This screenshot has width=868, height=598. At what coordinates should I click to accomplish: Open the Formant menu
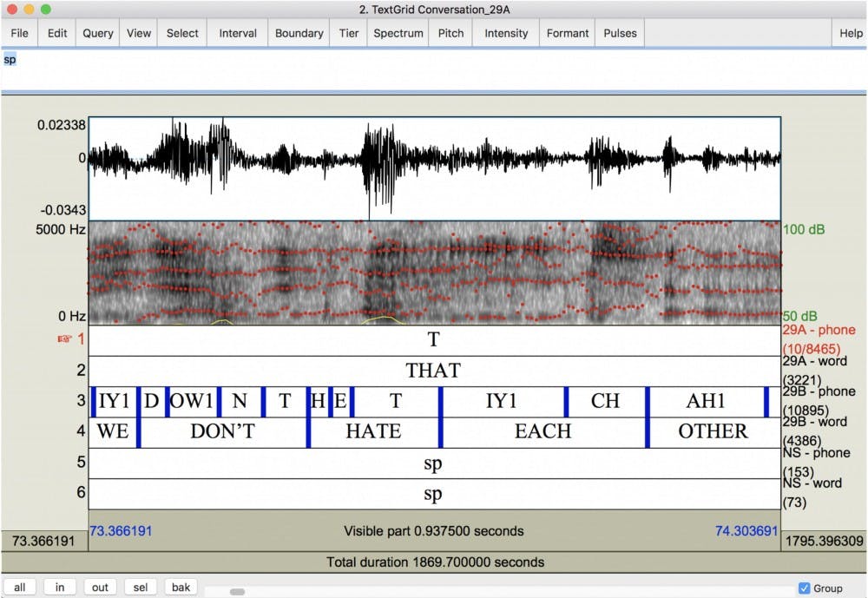pyautogui.click(x=568, y=33)
